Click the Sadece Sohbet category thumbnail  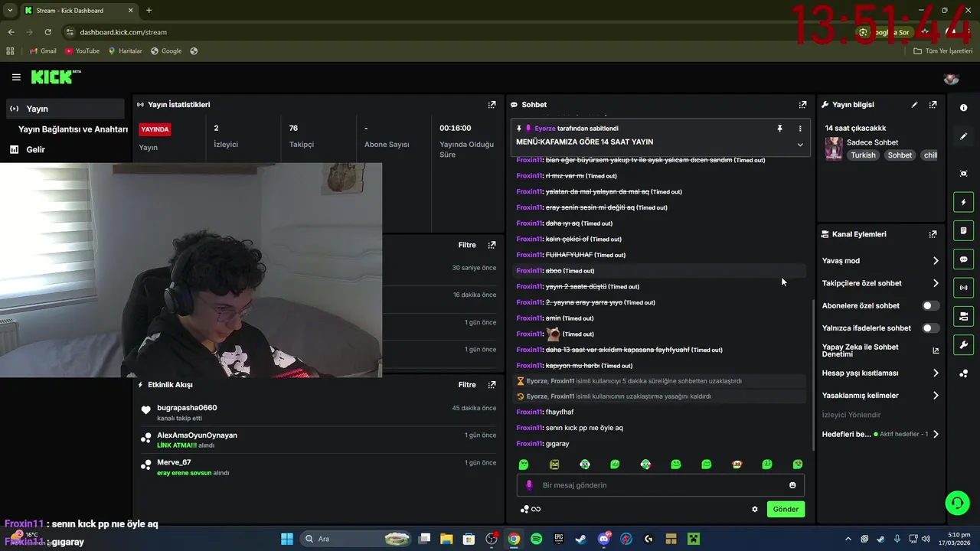coord(834,148)
